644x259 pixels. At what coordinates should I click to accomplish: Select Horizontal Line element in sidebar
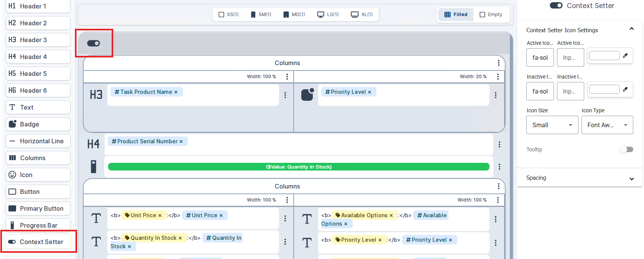click(38, 141)
